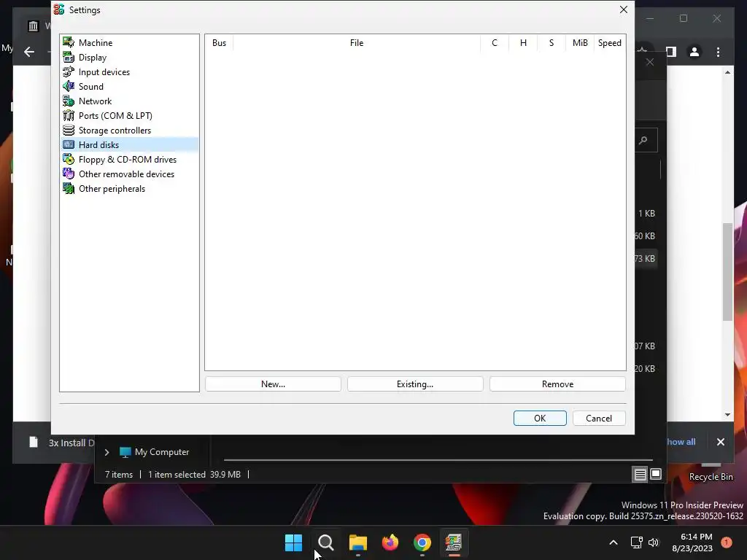Click Show all downloads link

[681, 442]
